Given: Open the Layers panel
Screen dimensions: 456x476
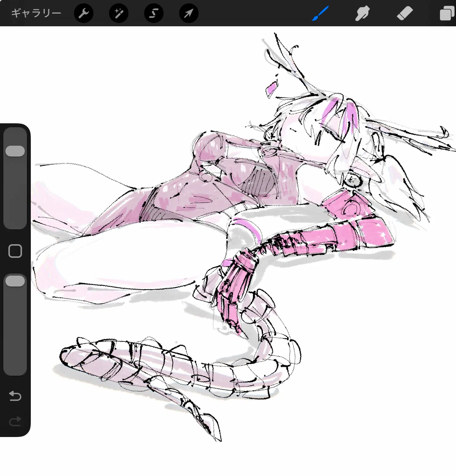Looking at the screenshot, I should point(447,13).
